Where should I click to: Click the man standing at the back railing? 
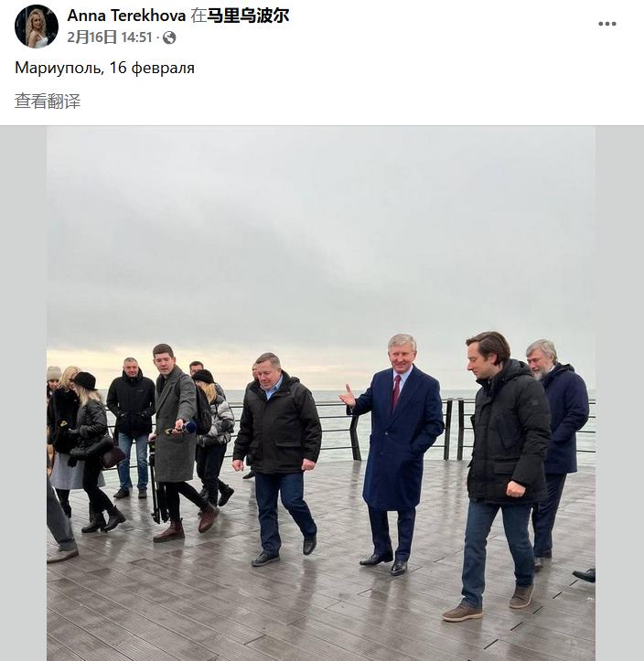(132, 426)
